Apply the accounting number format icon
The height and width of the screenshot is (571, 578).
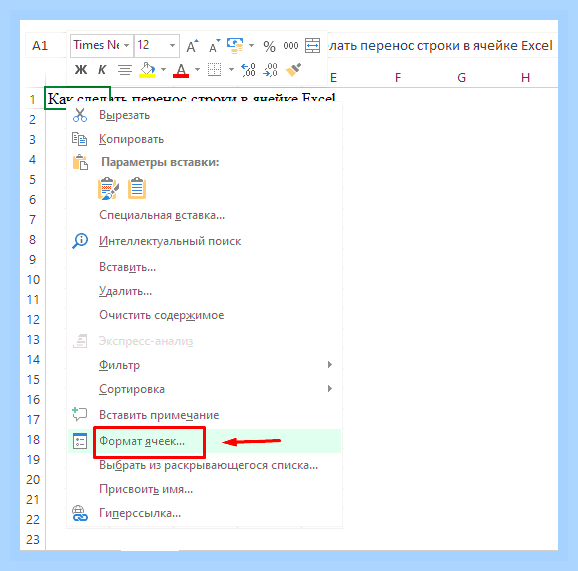tap(235, 46)
